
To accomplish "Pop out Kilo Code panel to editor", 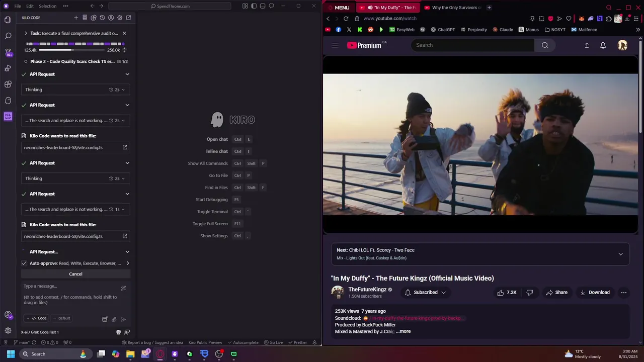I will click(x=128, y=18).
